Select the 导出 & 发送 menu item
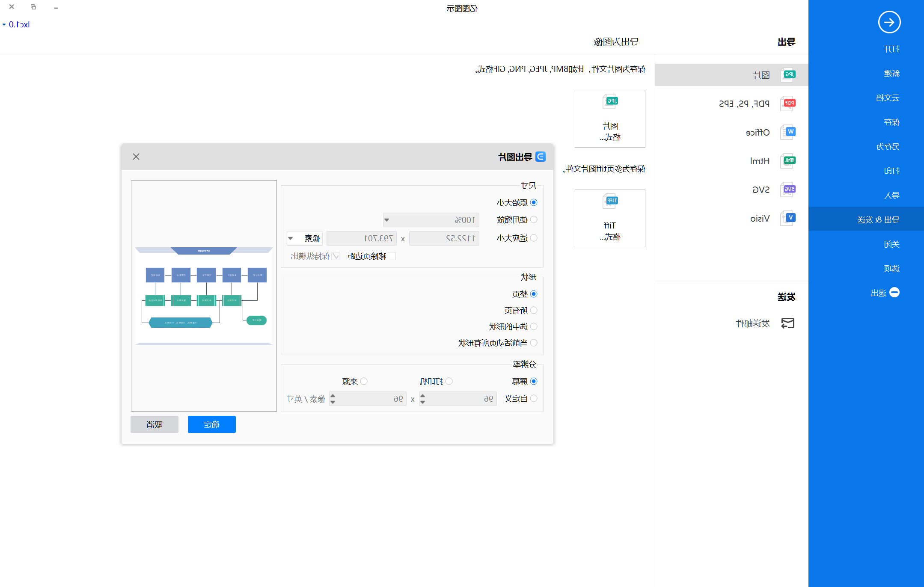924x587 pixels. click(x=866, y=219)
